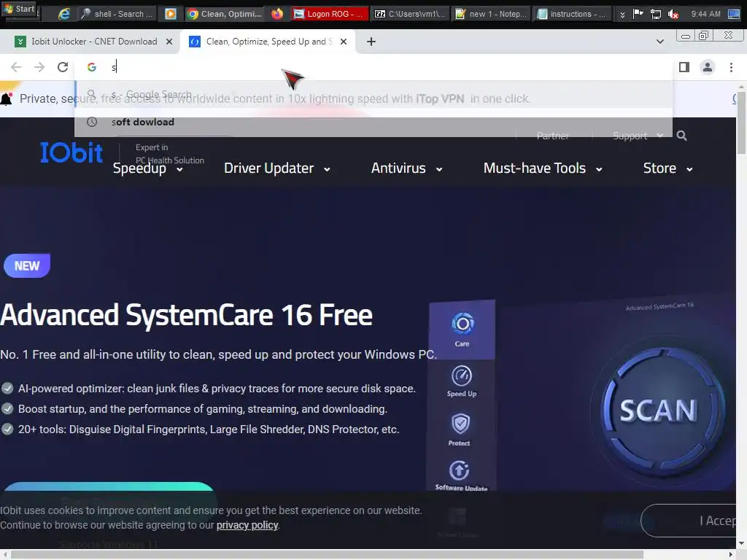Click the Google icon in address bar
Viewport: 747px width, 560px height.
[x=92, y=67]
